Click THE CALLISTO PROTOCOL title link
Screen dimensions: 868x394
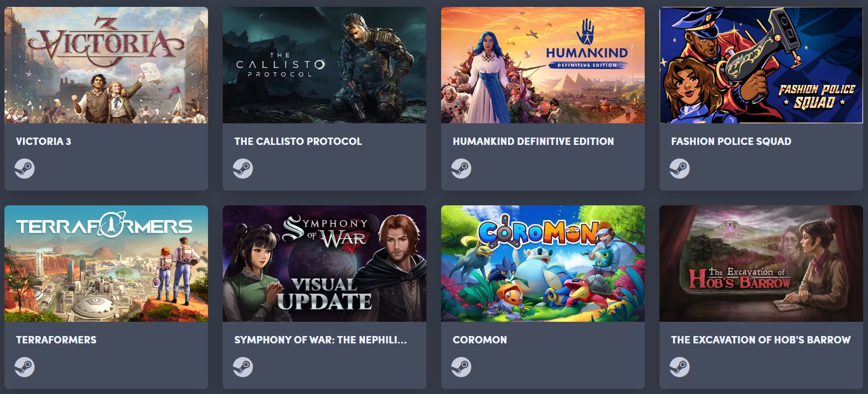coord(298,141)
